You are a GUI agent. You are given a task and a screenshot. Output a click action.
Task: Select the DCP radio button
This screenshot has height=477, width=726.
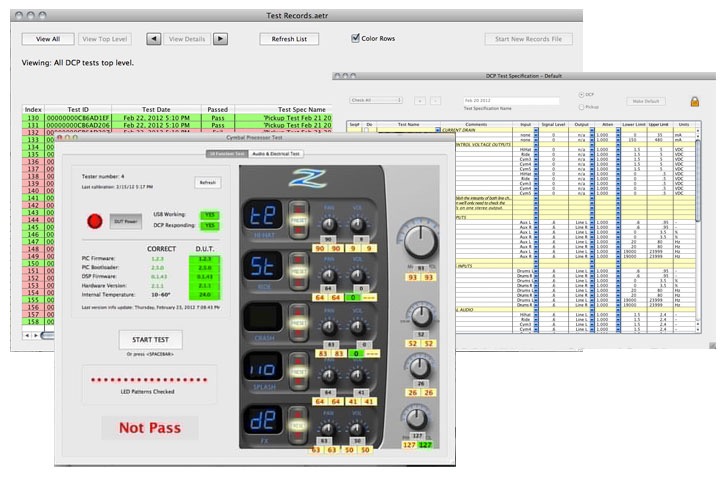click(x=581, y=94)
